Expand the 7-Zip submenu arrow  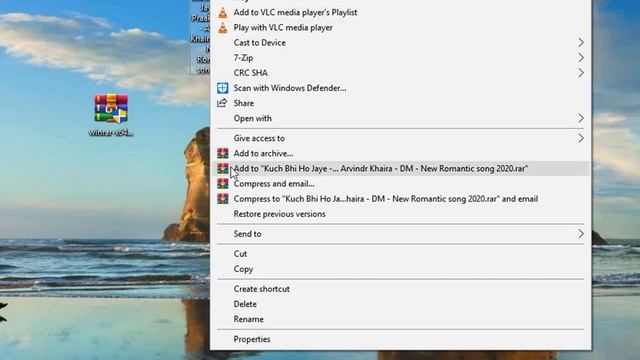581,58
